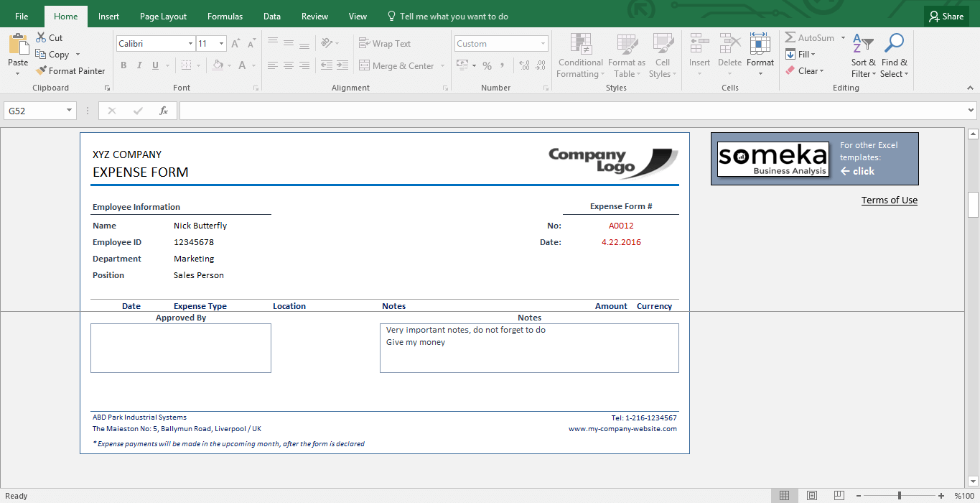Toggle Italic formatting
The image size is (980, 503).
pos(139,65)
